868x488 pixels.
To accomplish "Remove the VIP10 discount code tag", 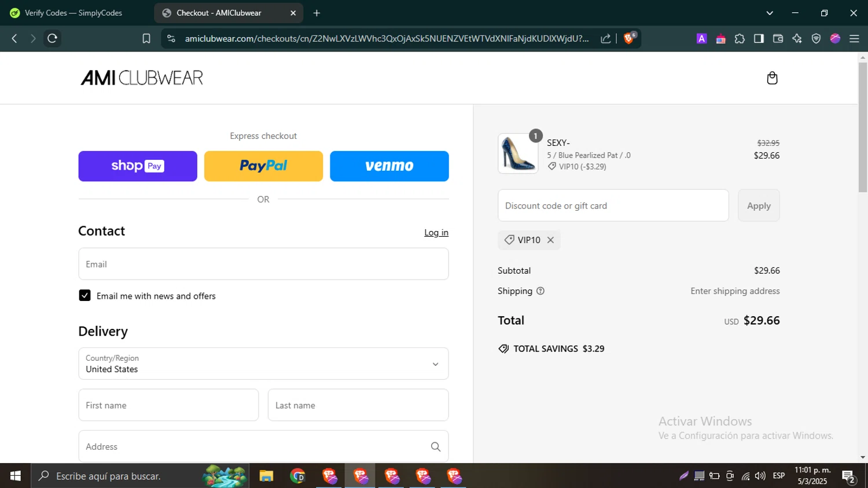I will tap(550, 240).
